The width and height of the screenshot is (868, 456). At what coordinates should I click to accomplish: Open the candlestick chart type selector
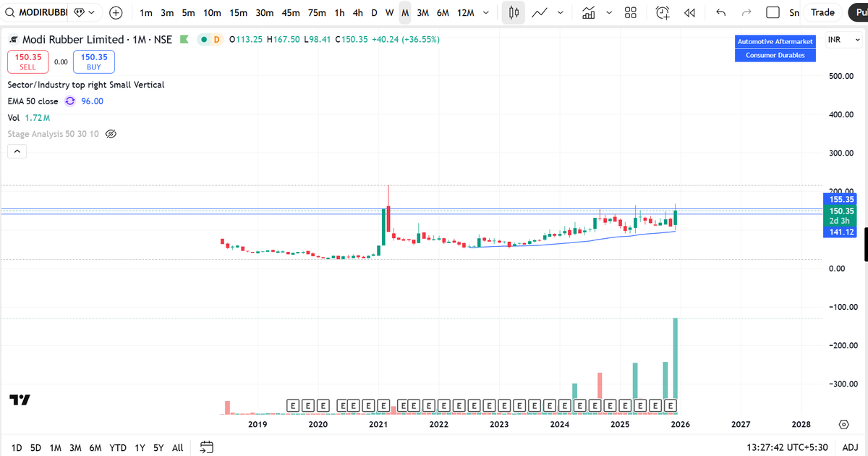pyautogui.click(x=514, y=12)
